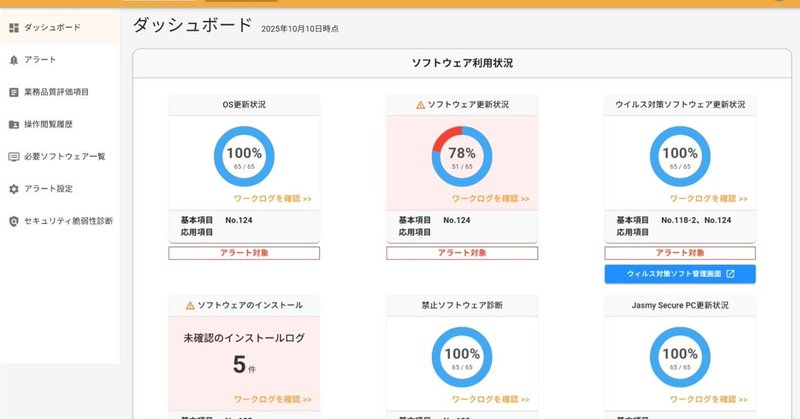Click warning triangle on ソフトウェアのインストール card
800x419 pixels.
pyautogui.click(x=190, y=305)
